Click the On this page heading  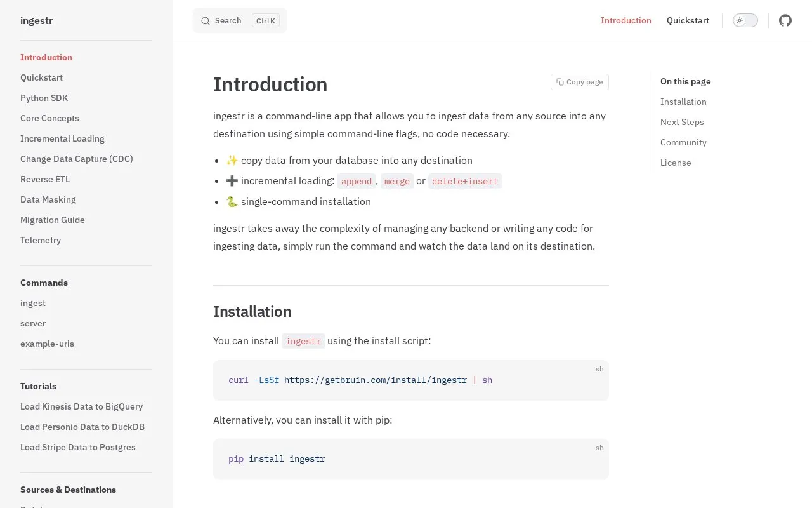(x=685, y=81)
